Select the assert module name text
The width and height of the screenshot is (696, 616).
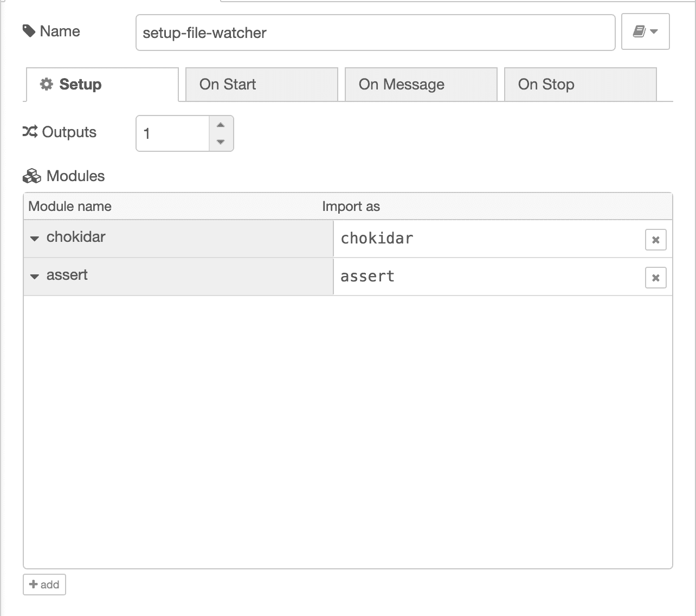(67, 275)
